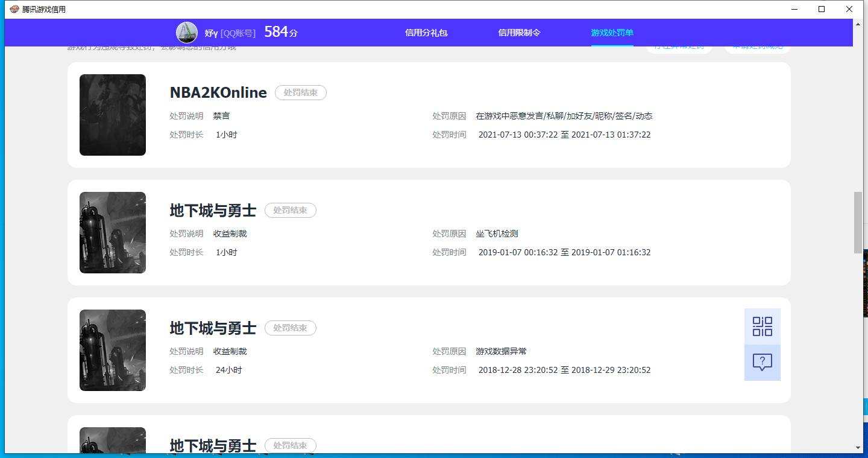Click 1小时 duration on the NBA2KOnline card
Viewport: 868px width, 458px height.
226,135
